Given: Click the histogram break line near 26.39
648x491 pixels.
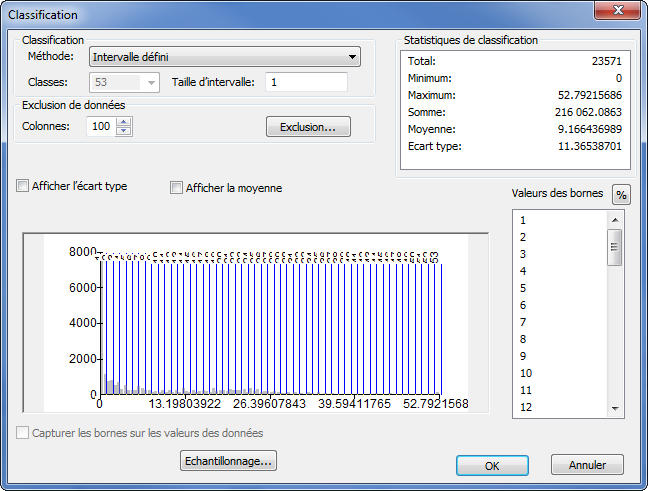Looking at the screenshot, I should click(265, 320).
